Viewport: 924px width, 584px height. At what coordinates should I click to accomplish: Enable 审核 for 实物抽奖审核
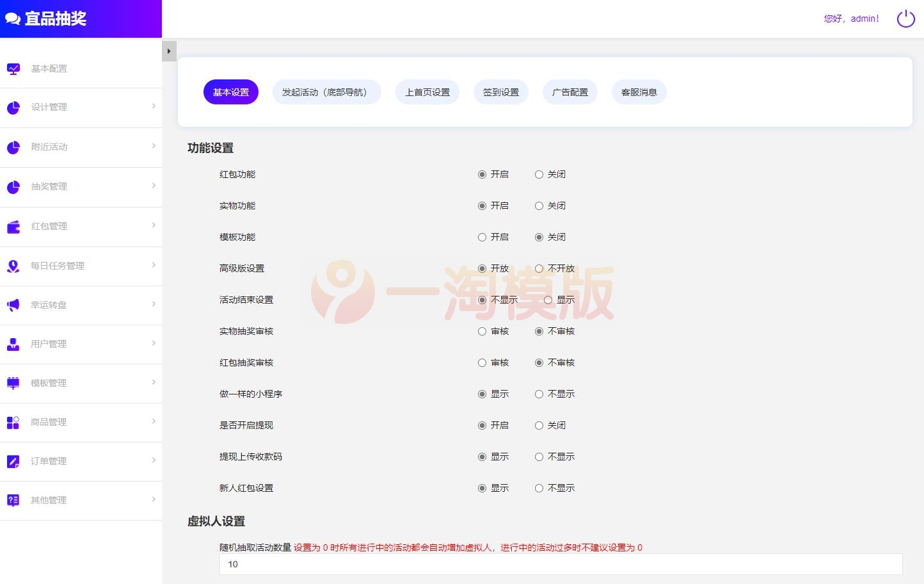(482, 331)
